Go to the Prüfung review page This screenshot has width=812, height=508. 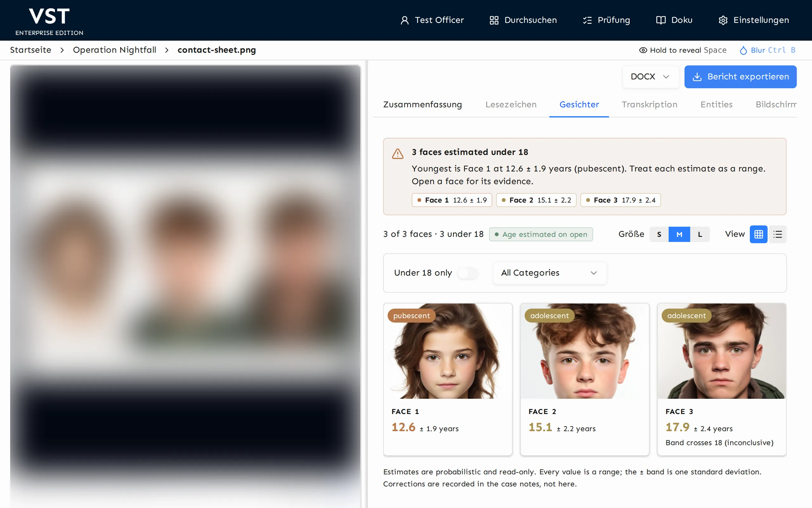coord(606,20)
